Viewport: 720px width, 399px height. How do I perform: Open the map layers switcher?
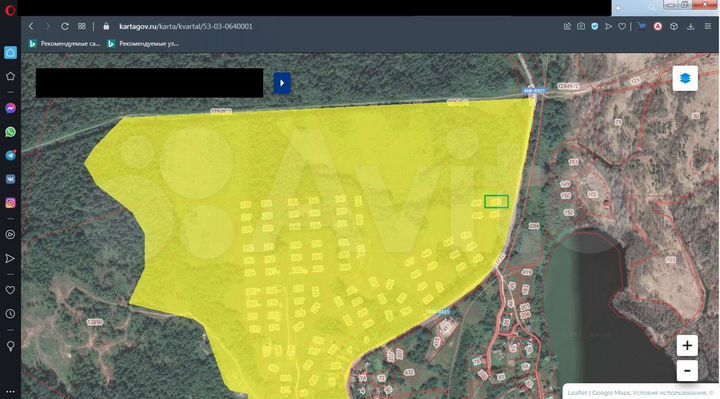click(685, 79)
